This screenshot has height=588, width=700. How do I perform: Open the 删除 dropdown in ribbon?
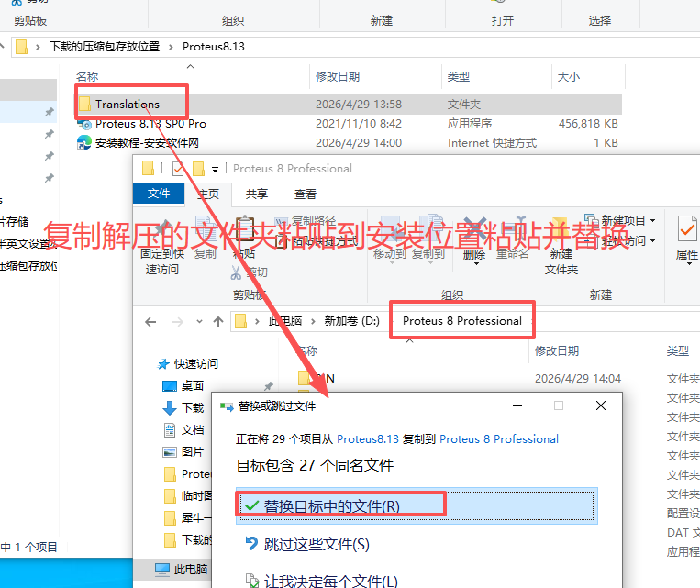coord(476,263)
